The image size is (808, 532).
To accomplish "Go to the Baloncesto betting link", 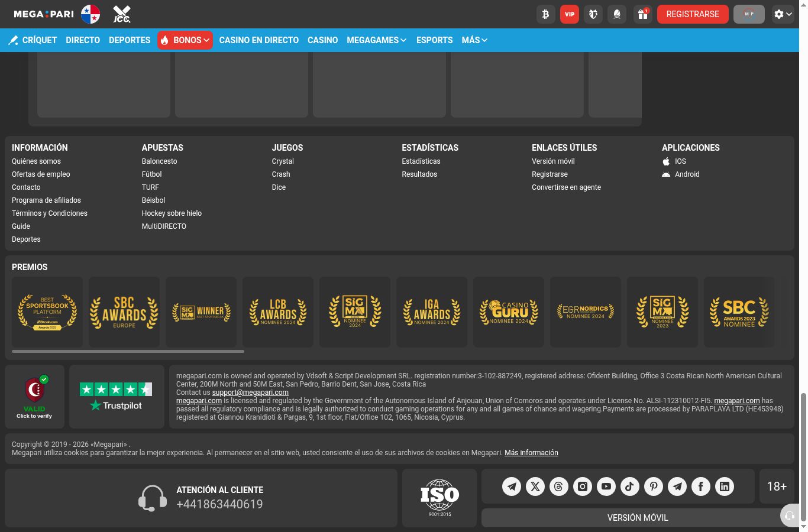I will (160, 161).
